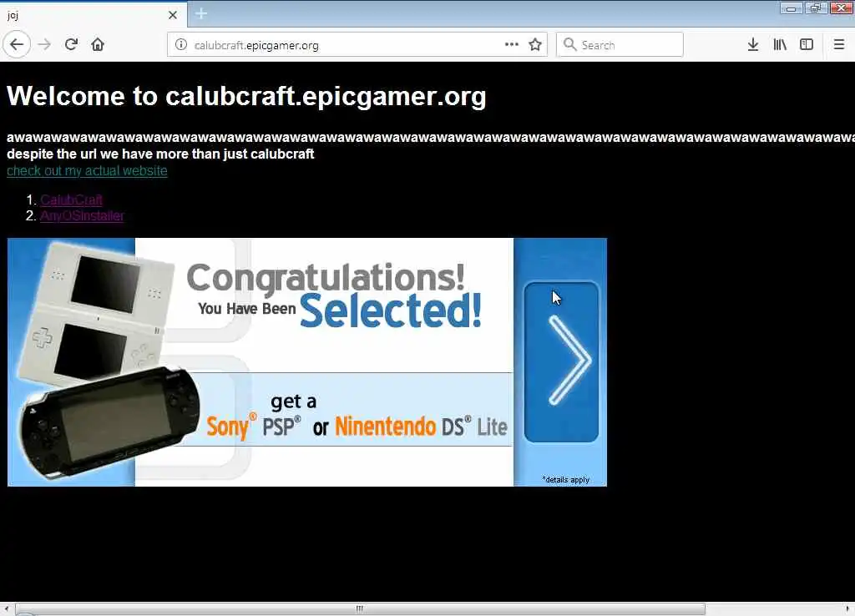Open the Library bookshelf menu

pyautogui.click(x=780, y=45)
